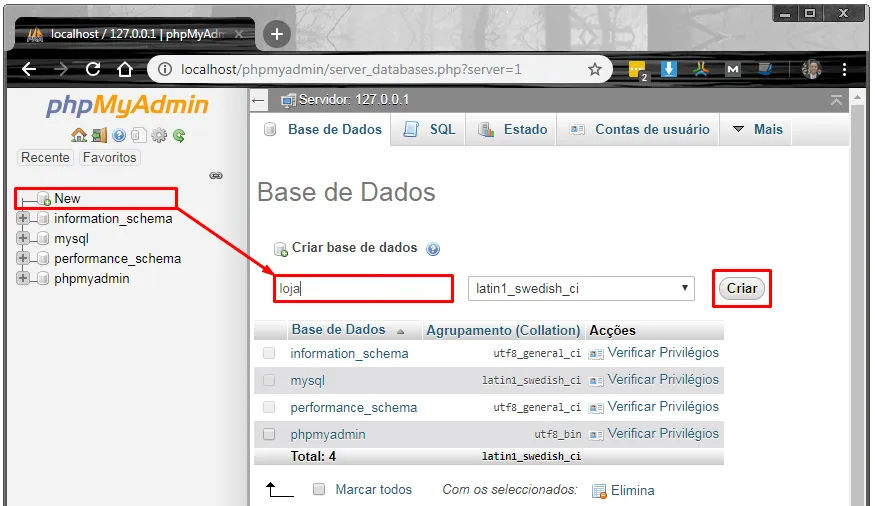The height and width of the screenshot is (506, 875).
Task: Expand phpmyadmin tree node
Action: point(23,278)
